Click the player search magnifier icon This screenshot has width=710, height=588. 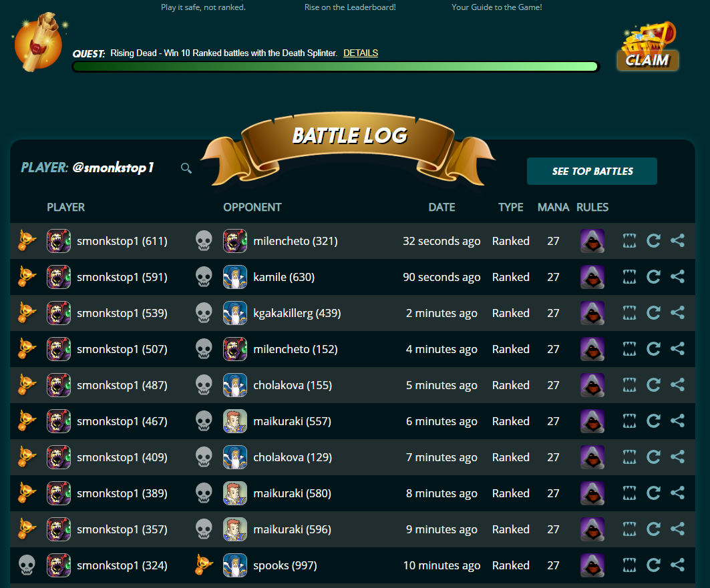click(186, 168)
